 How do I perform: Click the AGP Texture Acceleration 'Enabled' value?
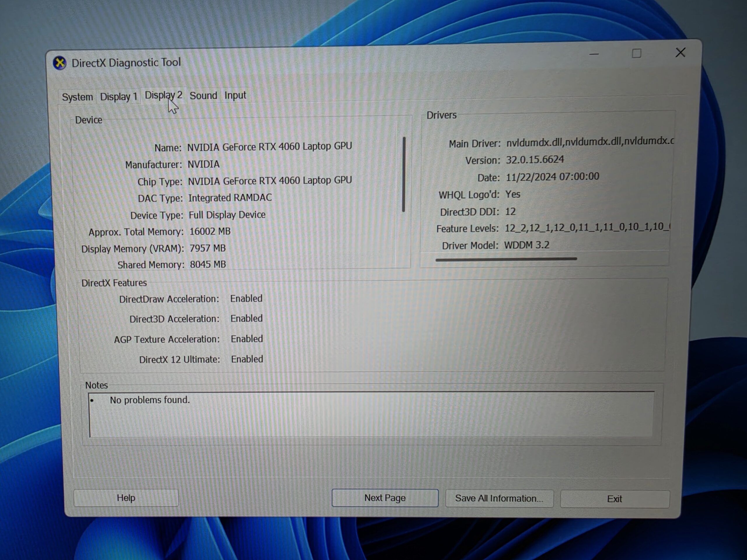tap(247, 339)
